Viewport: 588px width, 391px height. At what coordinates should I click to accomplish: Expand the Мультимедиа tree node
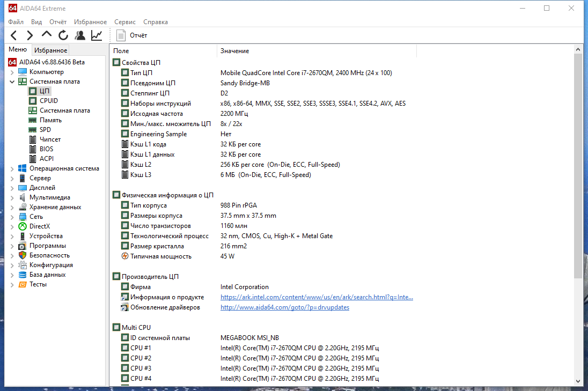12,197
